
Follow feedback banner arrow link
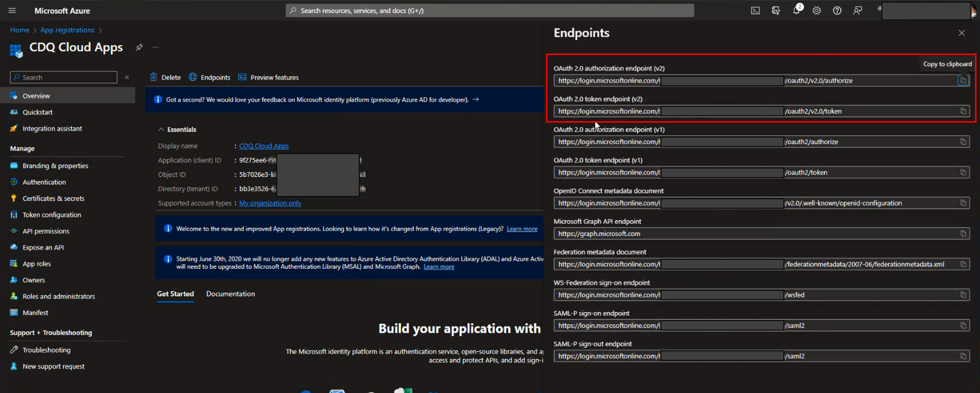[x=476, y=100]
